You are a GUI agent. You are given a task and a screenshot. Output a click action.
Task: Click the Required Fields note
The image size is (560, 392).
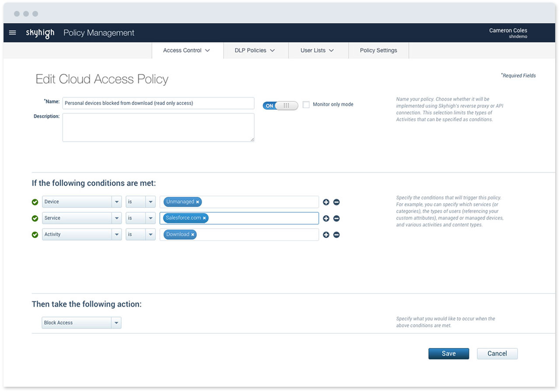518,75
